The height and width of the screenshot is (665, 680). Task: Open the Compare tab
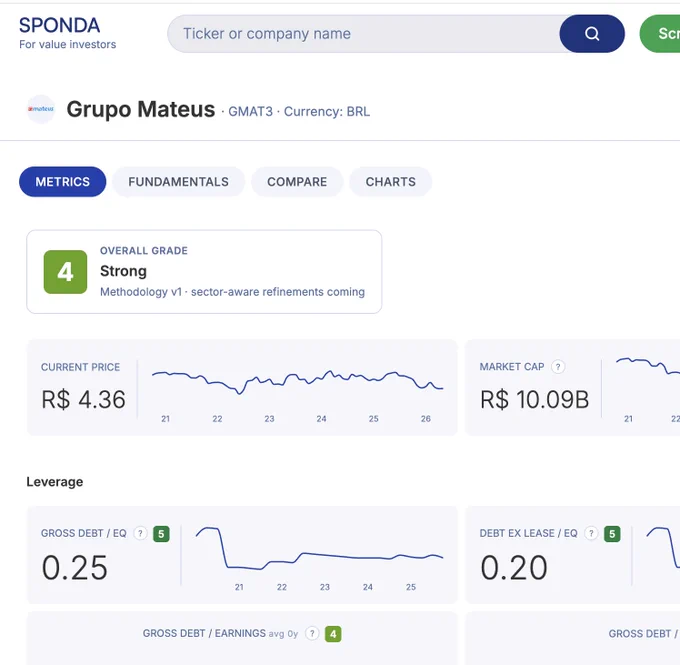pyautogui.click(x=297, y=182)
